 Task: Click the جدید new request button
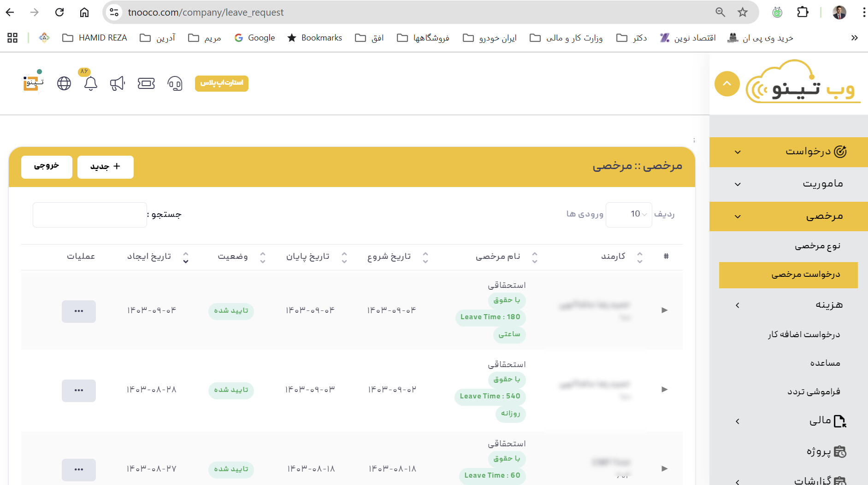point(105,167)
